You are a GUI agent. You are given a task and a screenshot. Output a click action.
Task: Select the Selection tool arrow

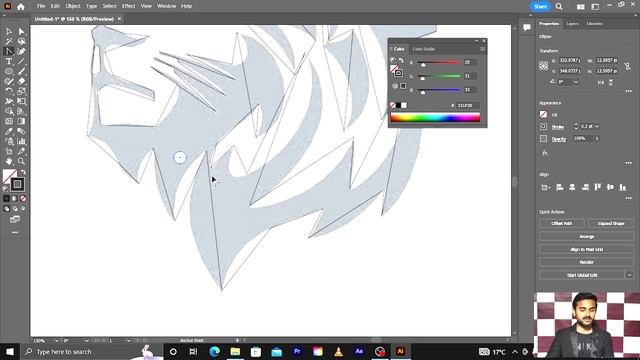9,31
